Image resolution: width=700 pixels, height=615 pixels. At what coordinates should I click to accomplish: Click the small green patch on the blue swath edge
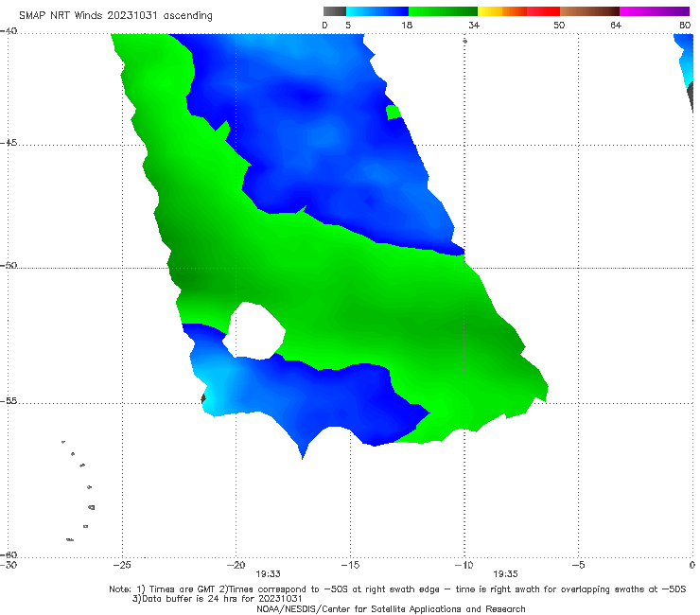tap(394, 112)
